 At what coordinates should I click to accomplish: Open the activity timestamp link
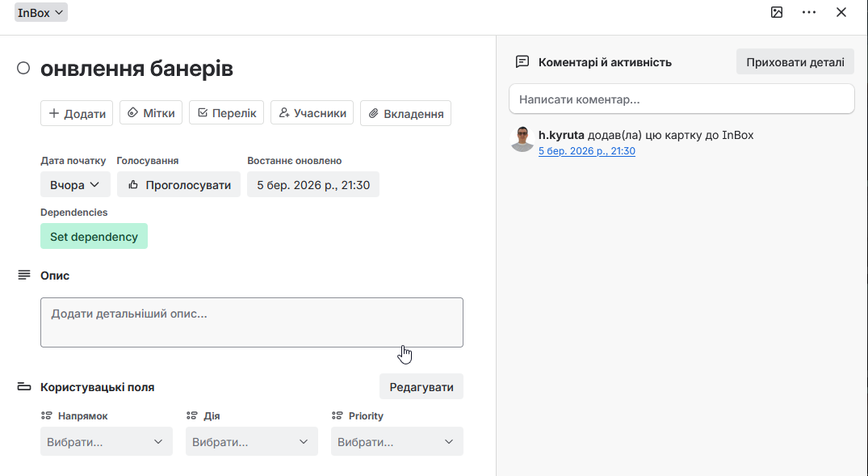click(587, 151)
